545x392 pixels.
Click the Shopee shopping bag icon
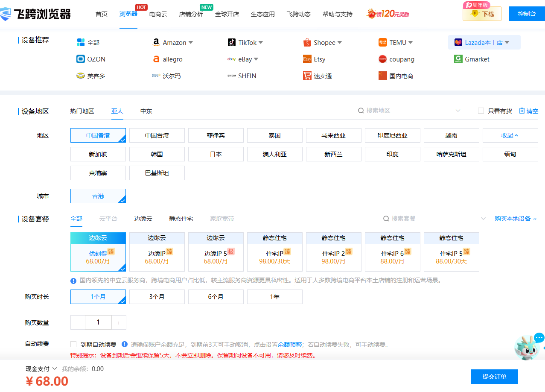[307, 43]
